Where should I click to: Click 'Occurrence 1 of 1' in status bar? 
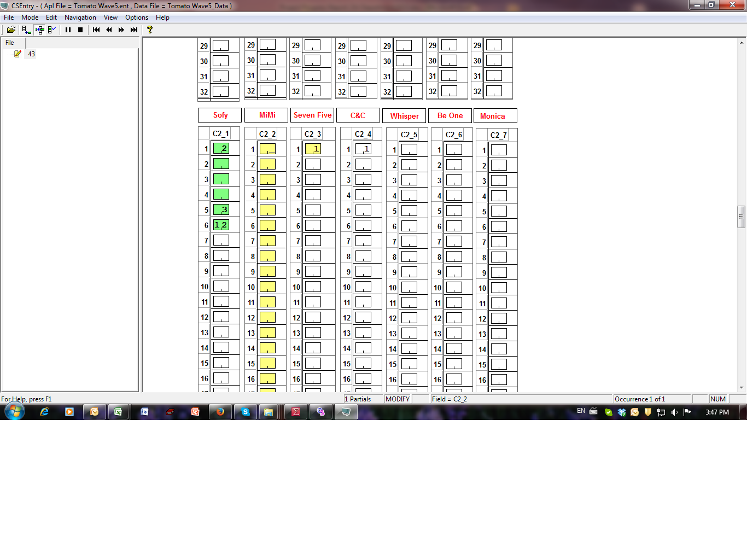tap(640, 399)
